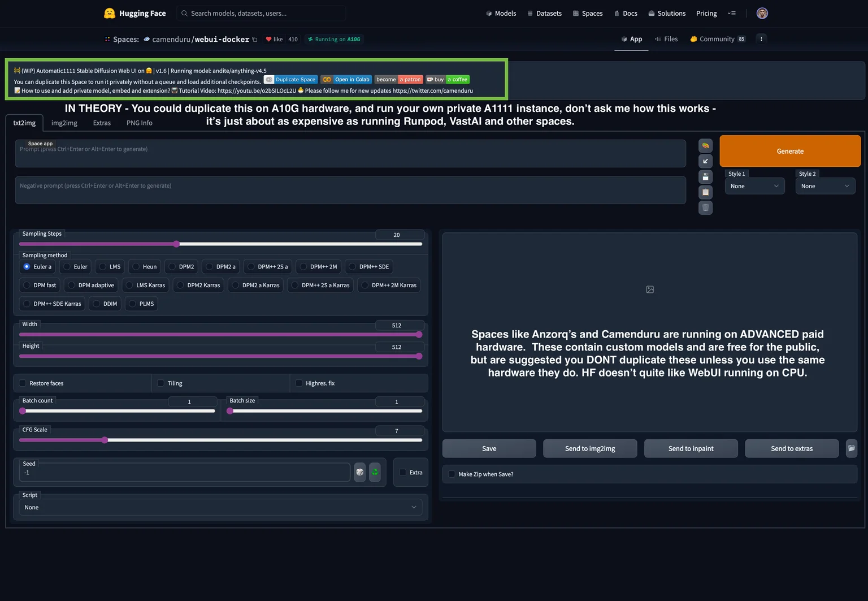The height and width of the screenshot is (601, 868).
Task: Enable the Restore faces checkbox
Action: (23, 383)
